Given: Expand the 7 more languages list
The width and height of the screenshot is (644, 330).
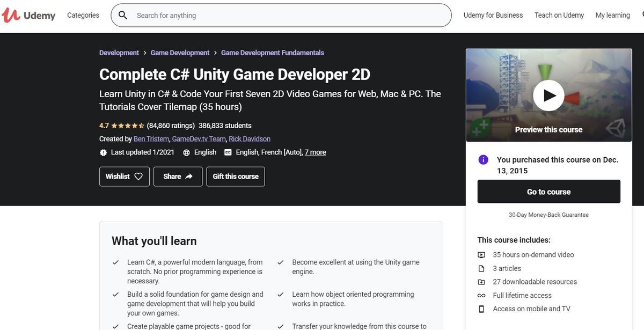Looking at the screenshot, I should tap(316, 151).
